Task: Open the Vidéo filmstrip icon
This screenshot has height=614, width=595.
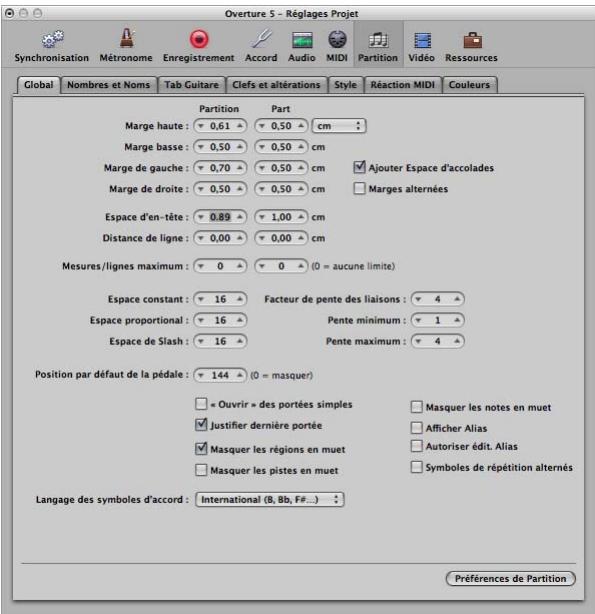Action: (x=422, y=40)
